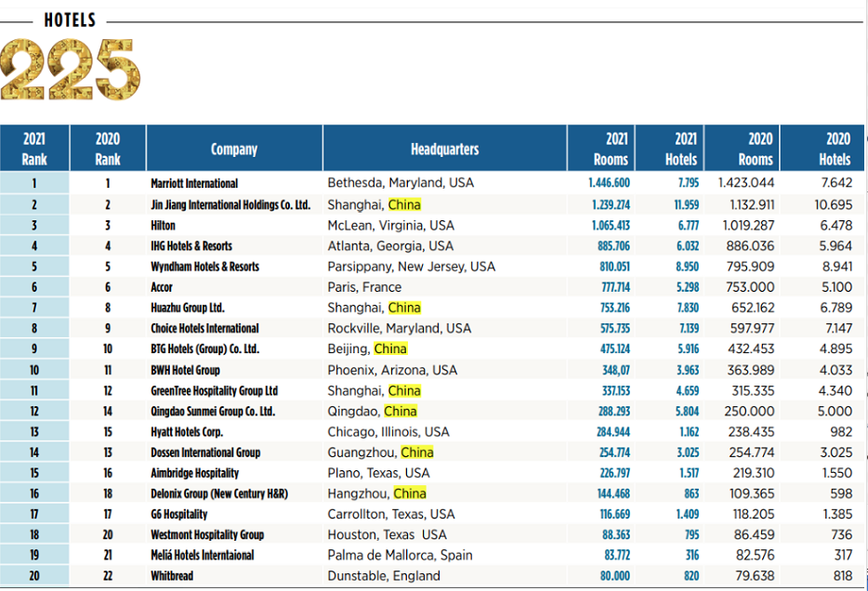This screenshot has height=591, width=868.
Task: Select McLean, Virginia, USA headquarters
Action: 391,226
